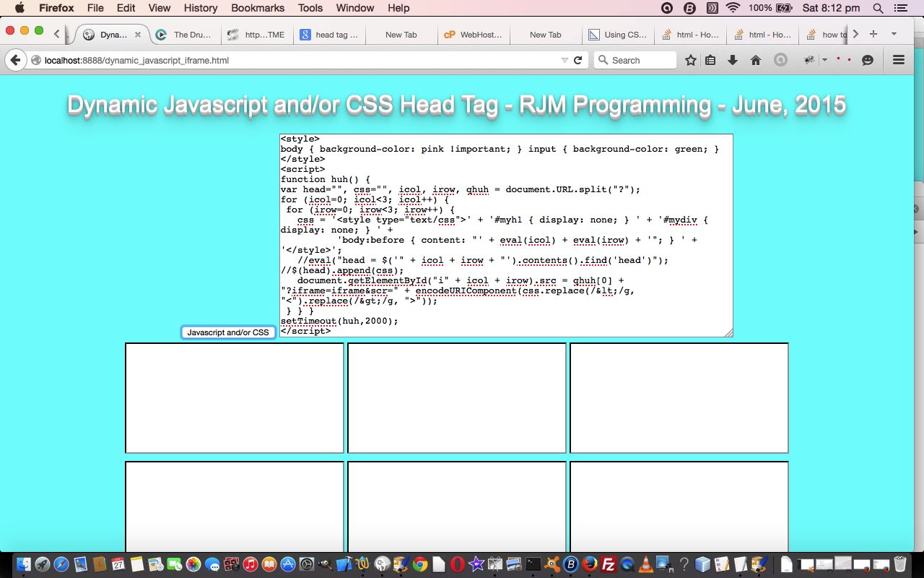Open App Store in the Dock

click(x=288, y=564)
